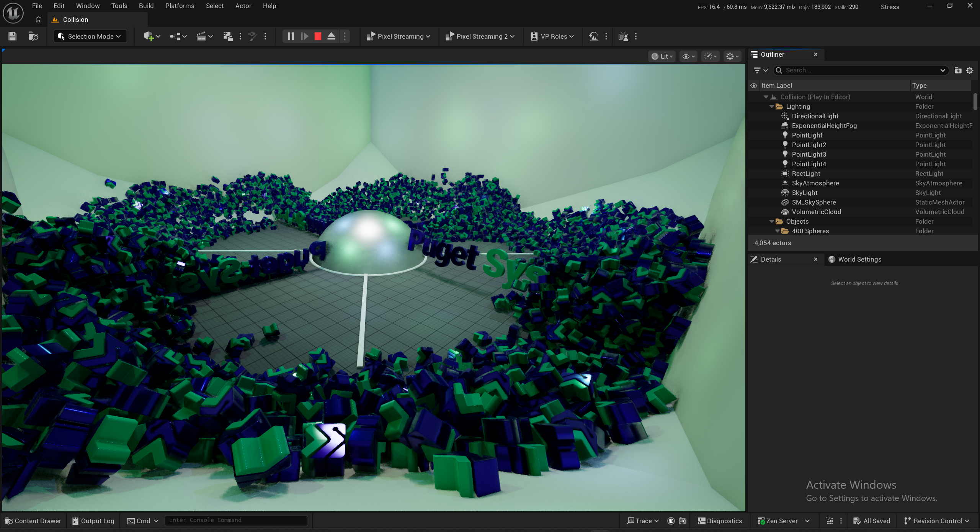Switch to the World Settings tab

(855, 259)
